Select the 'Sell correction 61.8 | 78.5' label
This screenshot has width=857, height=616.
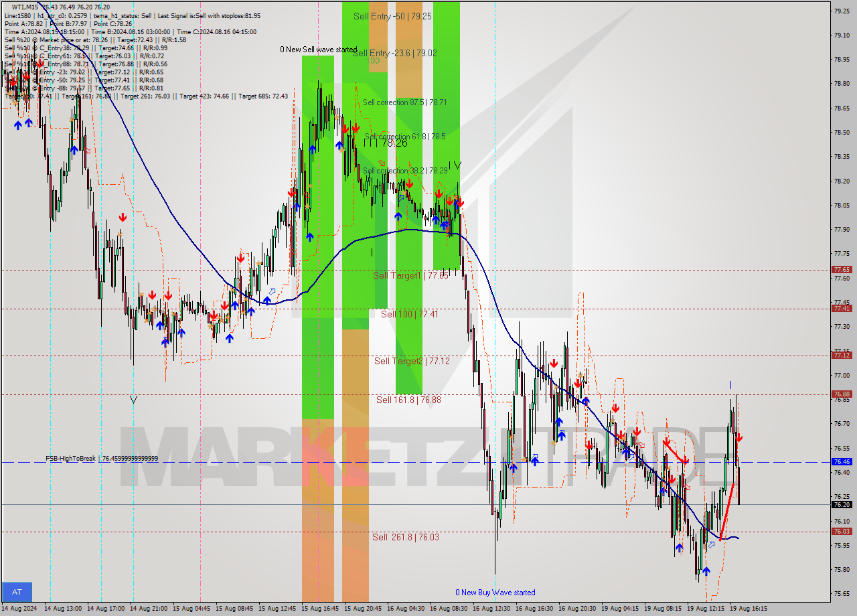click(x=404, y=136)
